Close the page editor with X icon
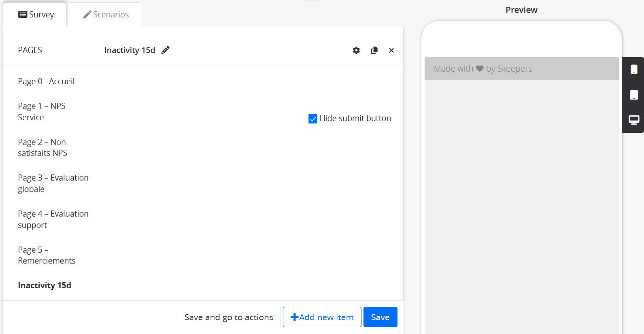Viewport: 644px width, 334px height. [391, 50]
